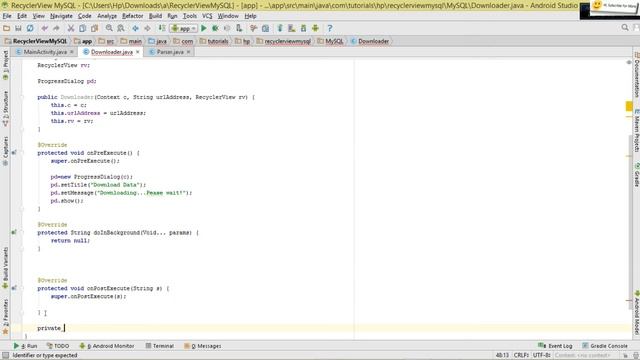Click the SDK Manager icon
This screenshot has width=640, height=360.
(303, 28)
